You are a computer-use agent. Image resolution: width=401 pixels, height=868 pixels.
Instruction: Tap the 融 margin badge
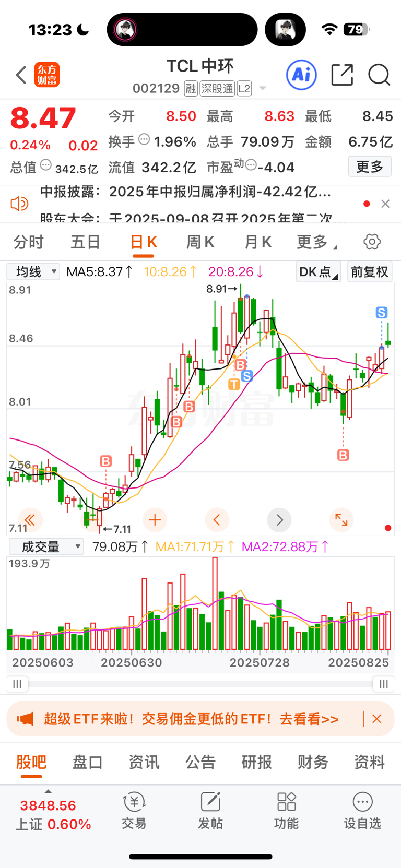pos(191,89)
